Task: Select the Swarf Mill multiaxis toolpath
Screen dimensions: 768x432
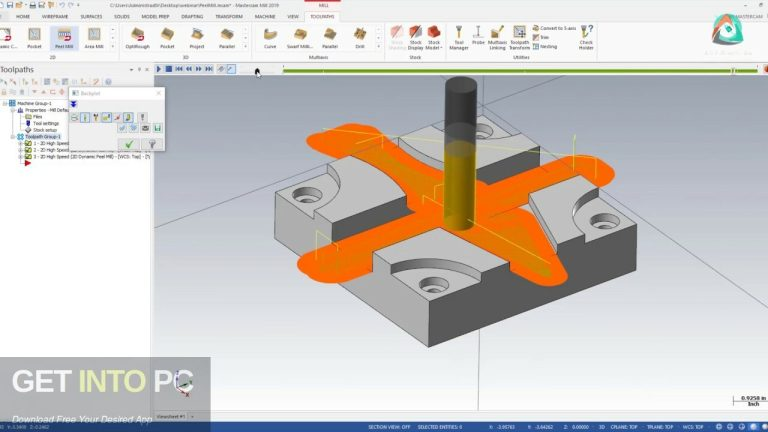Action: click(297, 40)
